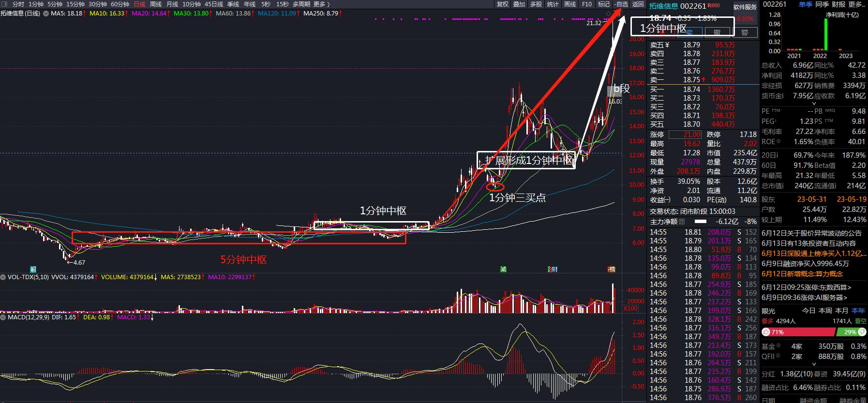Click the 统计 statistics button

(553, 4)
